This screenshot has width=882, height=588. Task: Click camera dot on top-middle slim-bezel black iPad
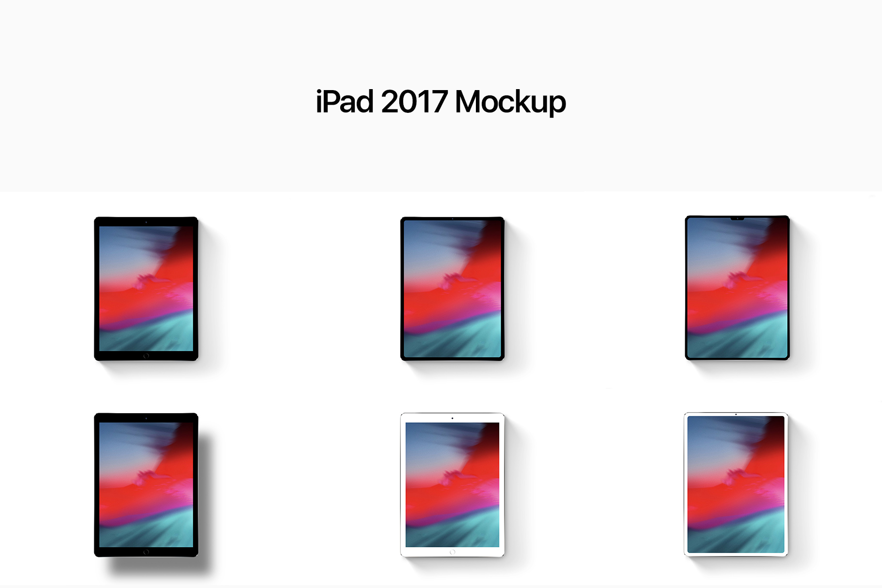[x=452, y=219]
